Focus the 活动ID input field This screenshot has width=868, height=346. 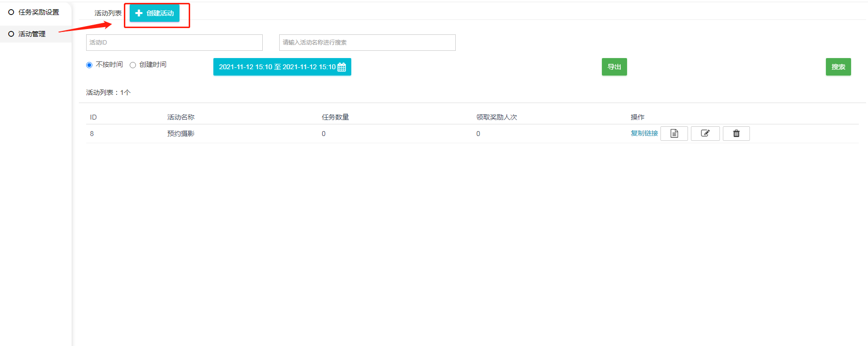point(174,43)
